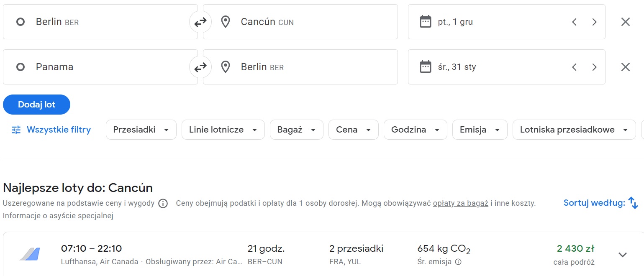Open the Cena filter dropdown
The width and height of the screenshot is (644, 276).
tap(354, 130)
